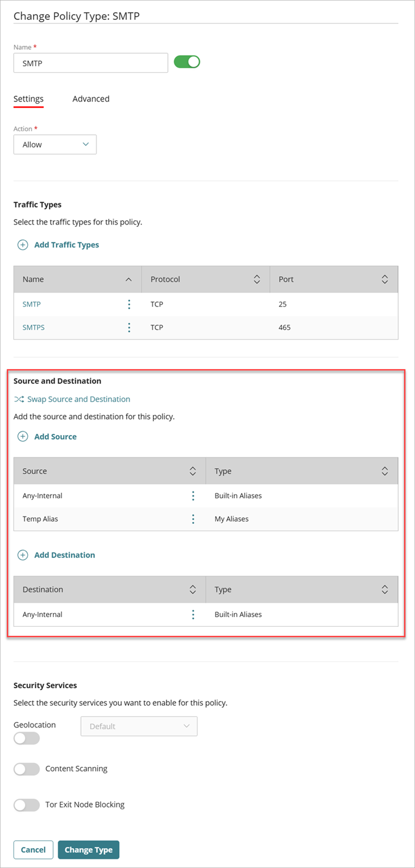This screenshot has width=415, height=868.
Task: Open the Action dropdown set to Allow
Action: [x=55, y=144]
